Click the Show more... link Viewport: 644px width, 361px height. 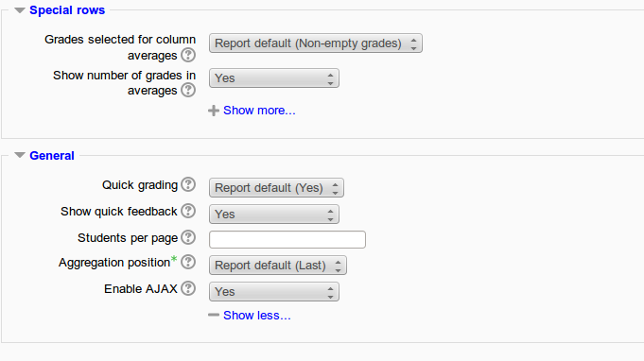(x=259, y=111)
